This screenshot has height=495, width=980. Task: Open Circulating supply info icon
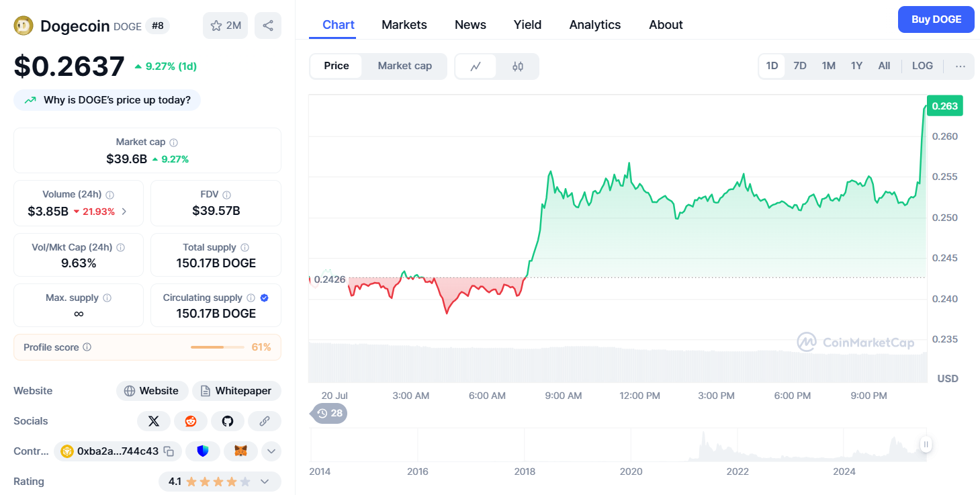point(251,298)
